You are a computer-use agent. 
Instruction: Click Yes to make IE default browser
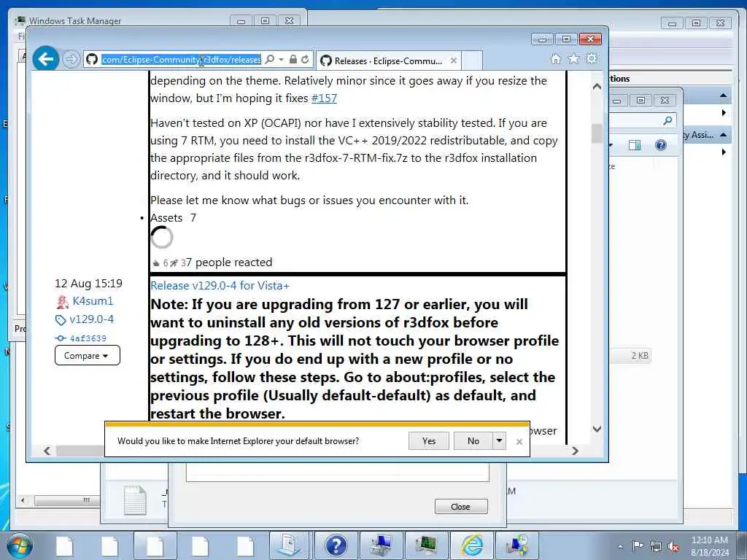429,441
